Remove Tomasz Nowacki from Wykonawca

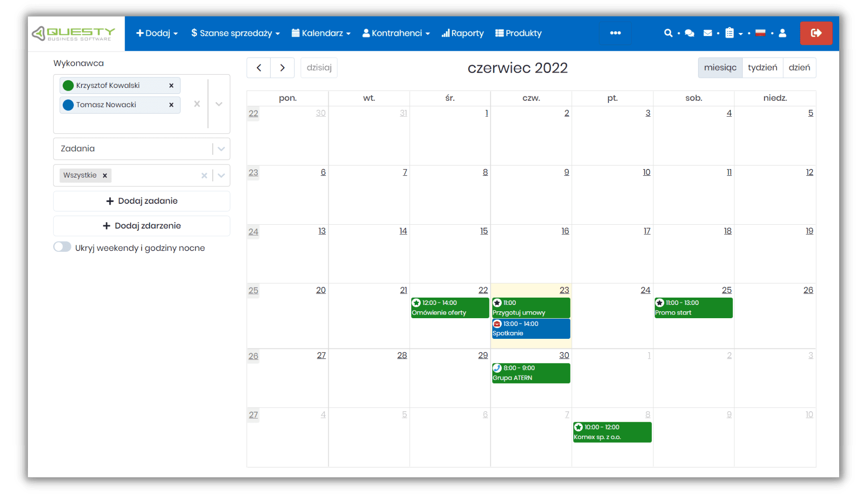coord(171,105)
